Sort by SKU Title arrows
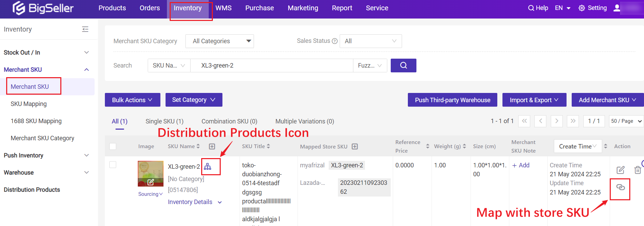The image size is (644, 226). coord(268,146)
